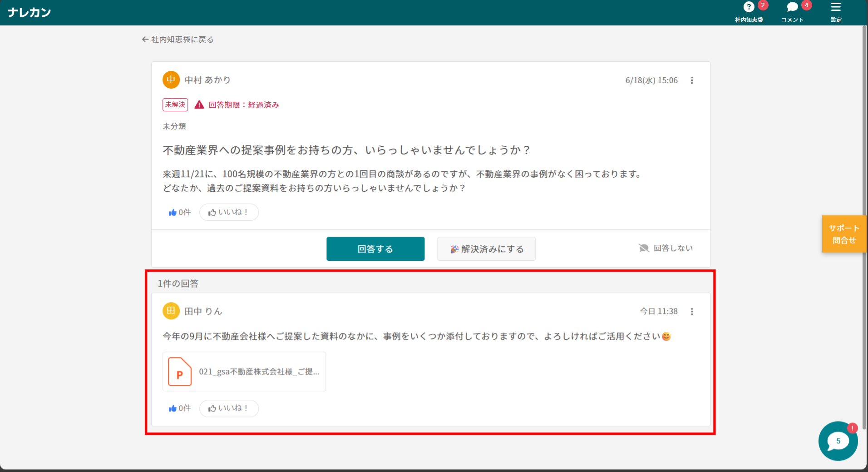Open コメント speech bubble icon

click(x=792, y=7)
